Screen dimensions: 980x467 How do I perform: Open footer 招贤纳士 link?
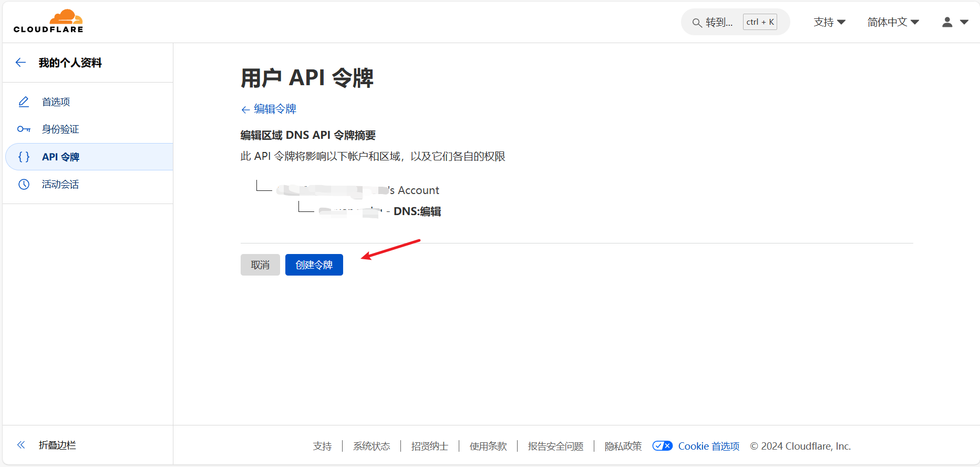tap(430, 446)
